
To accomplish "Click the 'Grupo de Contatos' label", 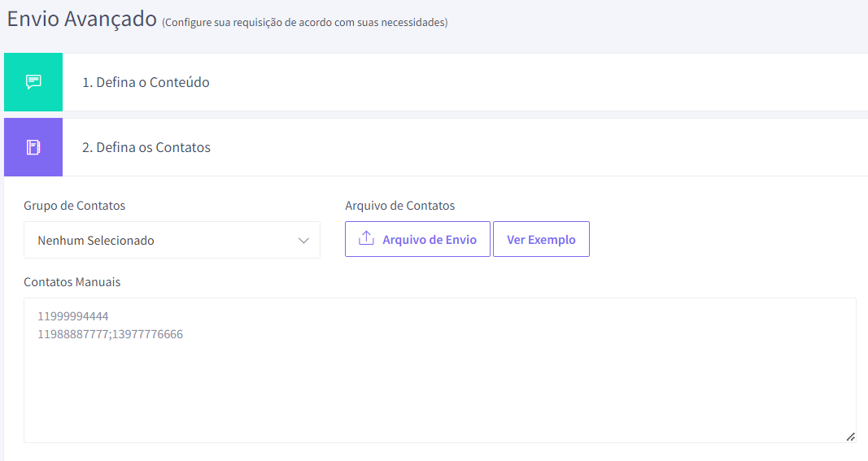I will click(x=74, y=206).
